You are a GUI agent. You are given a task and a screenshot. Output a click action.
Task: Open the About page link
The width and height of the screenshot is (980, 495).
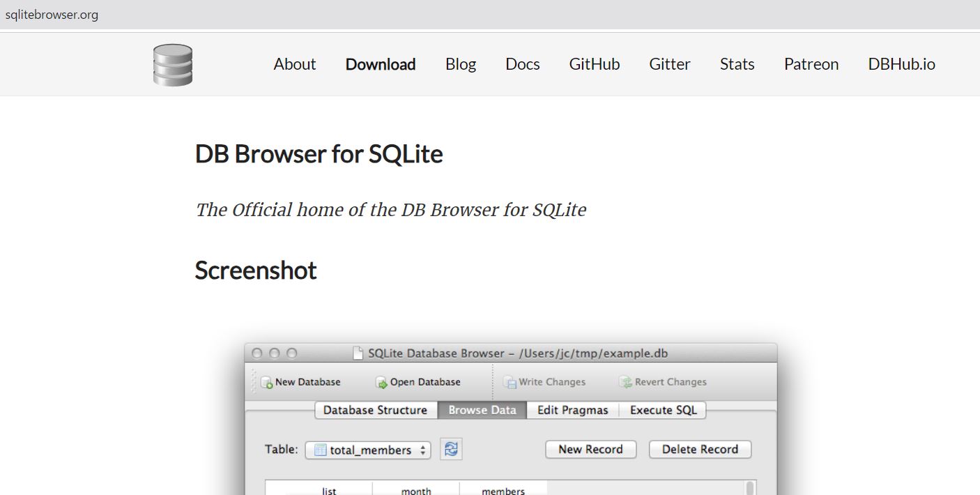294,64
